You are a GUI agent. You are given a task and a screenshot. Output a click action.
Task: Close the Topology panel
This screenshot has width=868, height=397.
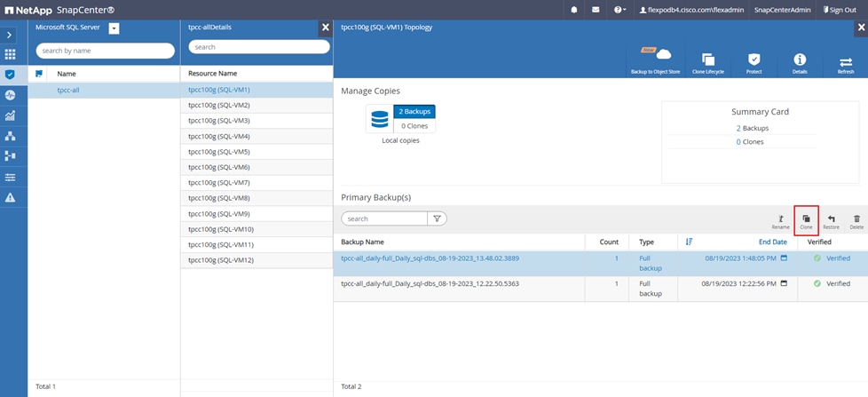(x=861, y=28)
